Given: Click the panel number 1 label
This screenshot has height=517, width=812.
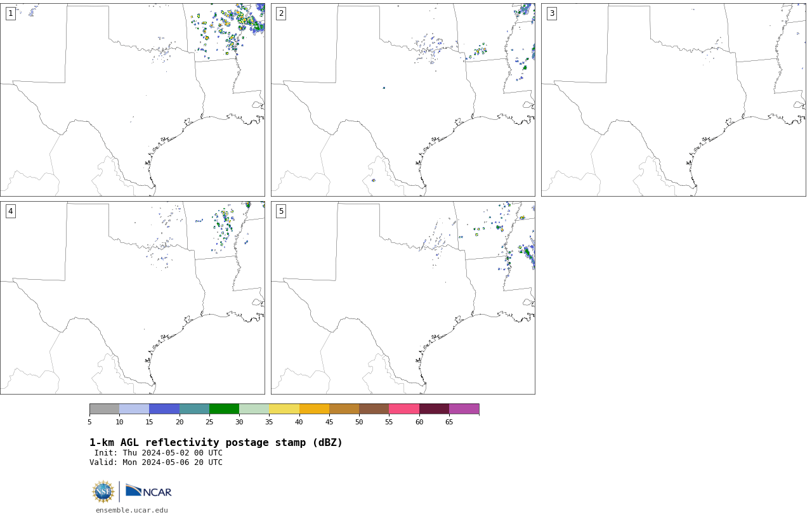Looking at the screenshot, I should point(10,13).
